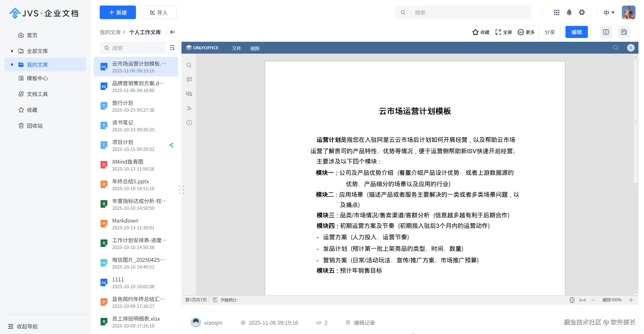The height and width of the screenshot is (334, 644).
Task: Toggle the document info side panel
Action: 606,32
